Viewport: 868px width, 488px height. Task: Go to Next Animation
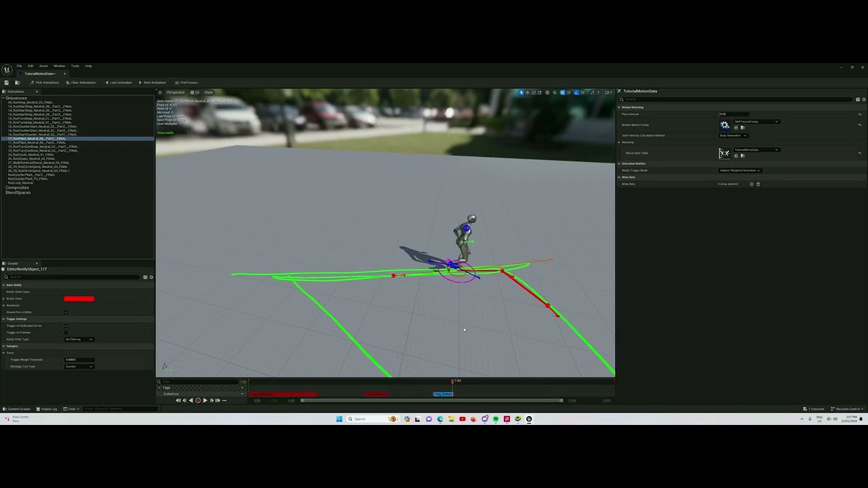[x=153, y=83]
